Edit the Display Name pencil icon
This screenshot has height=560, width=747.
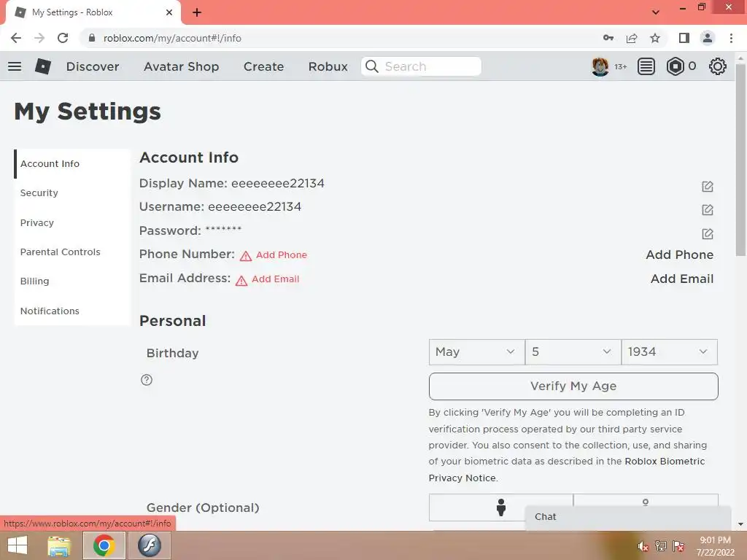point(708,186)
